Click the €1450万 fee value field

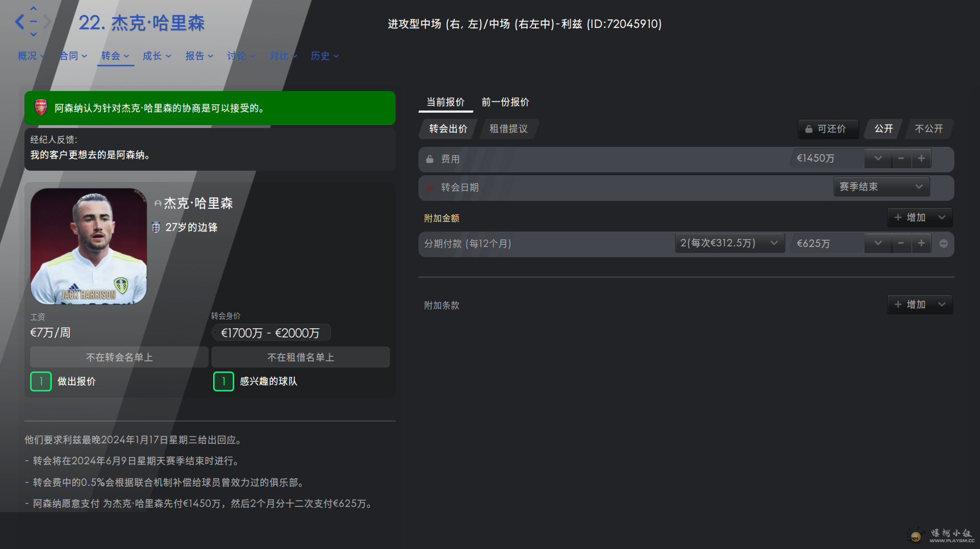click(x=827, y=158)
